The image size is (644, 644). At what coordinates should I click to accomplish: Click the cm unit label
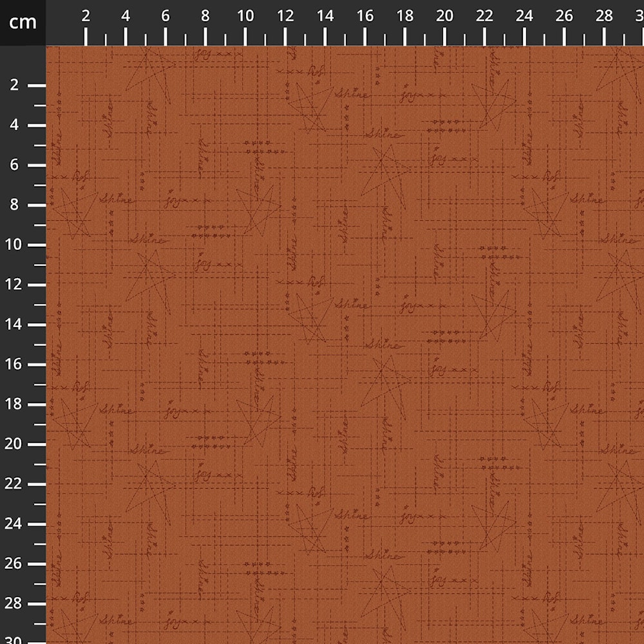tap(23, 23)
